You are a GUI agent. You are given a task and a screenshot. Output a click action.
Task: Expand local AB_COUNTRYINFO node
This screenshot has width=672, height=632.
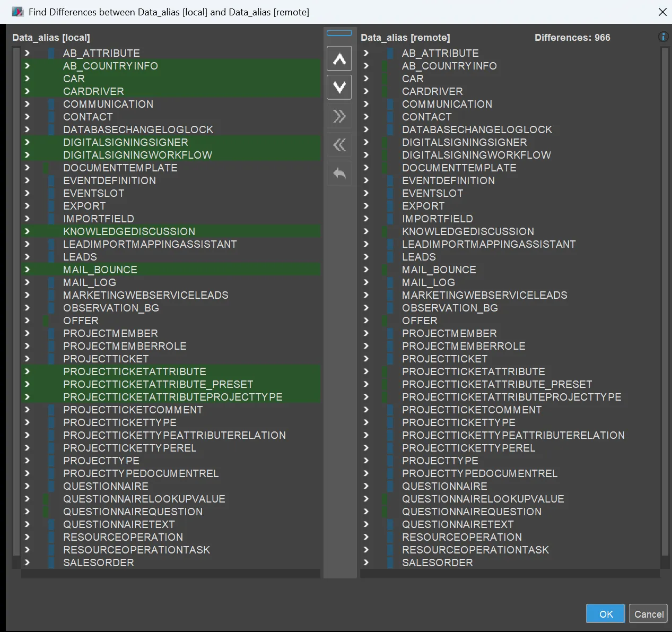[27, 66]
